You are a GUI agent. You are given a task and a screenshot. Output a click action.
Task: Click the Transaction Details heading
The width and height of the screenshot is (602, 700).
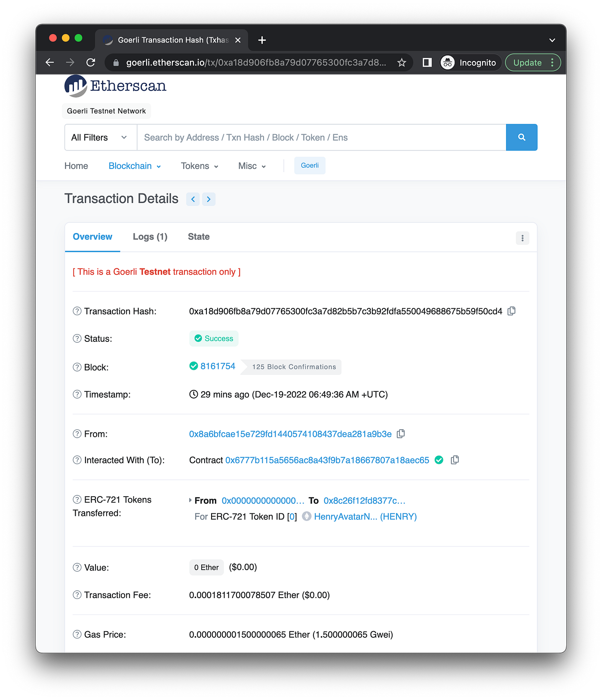[121, 199]
